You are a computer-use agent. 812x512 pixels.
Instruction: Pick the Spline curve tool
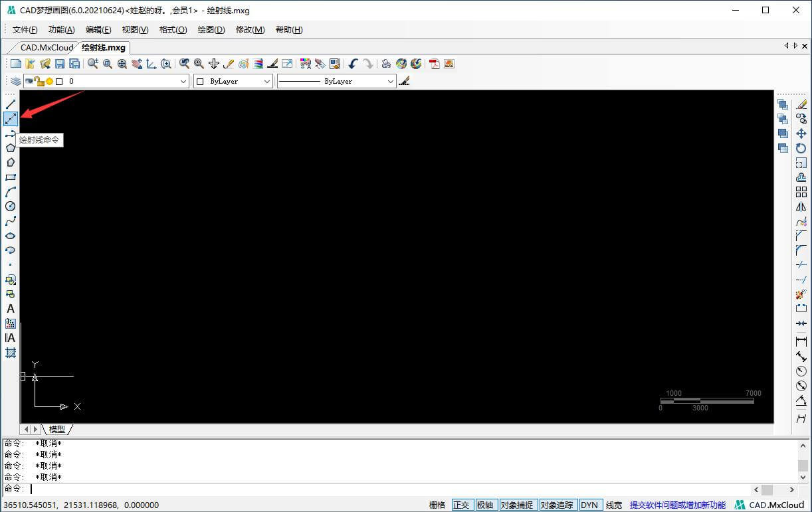pyautogui.click(x=11, y=221)
